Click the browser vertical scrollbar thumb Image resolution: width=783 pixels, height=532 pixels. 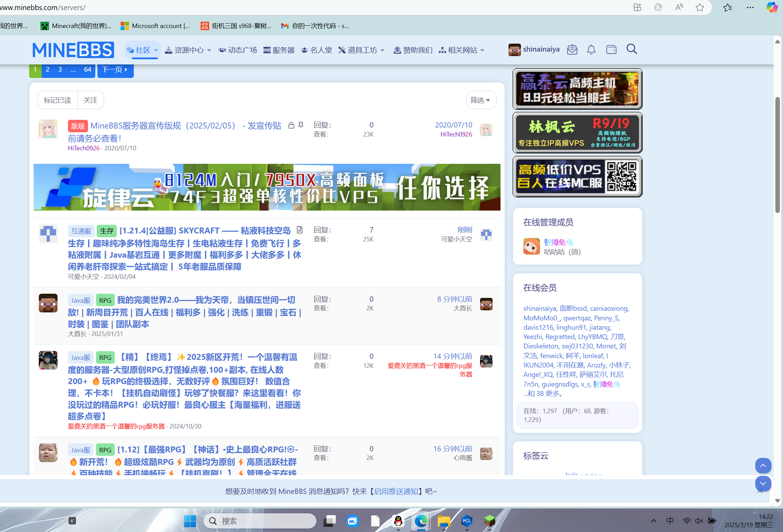click(778, 155)
